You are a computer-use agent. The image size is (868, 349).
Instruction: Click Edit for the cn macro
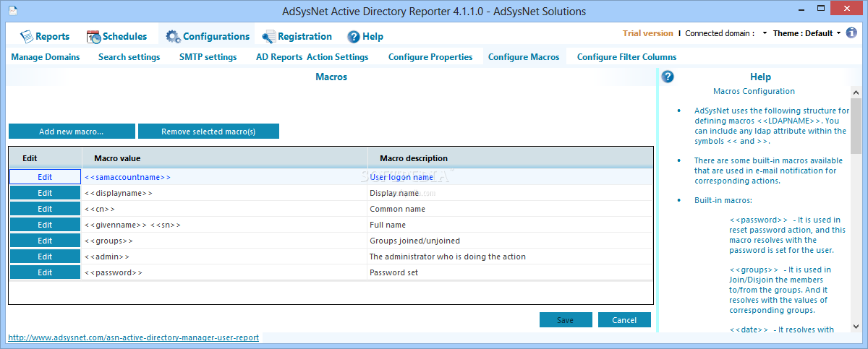45,209
